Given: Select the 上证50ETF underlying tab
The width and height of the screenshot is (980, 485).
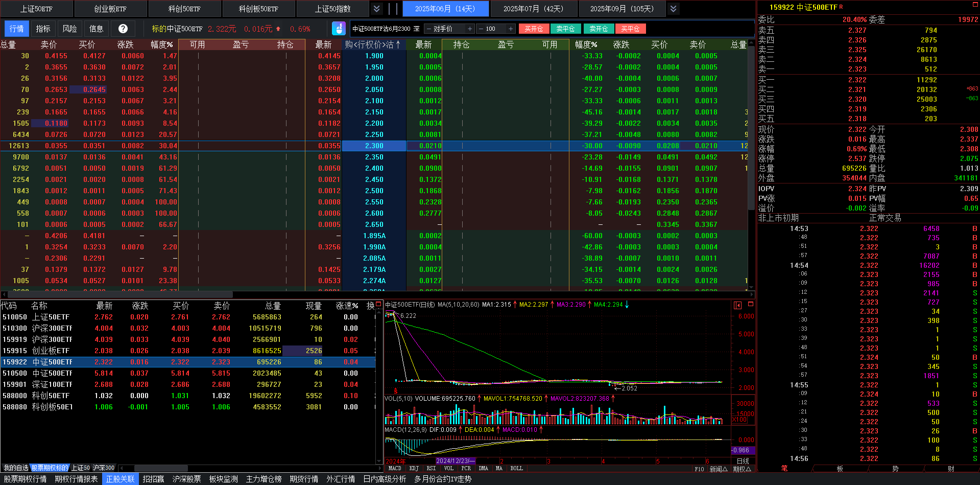Looking at the screenshot, I should (36, 9).
